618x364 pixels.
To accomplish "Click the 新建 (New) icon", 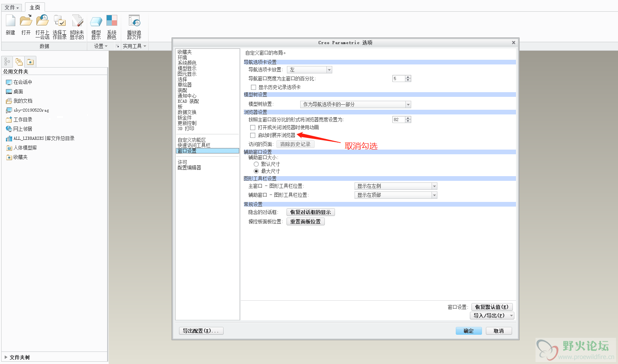I will [x=11, y=21].
